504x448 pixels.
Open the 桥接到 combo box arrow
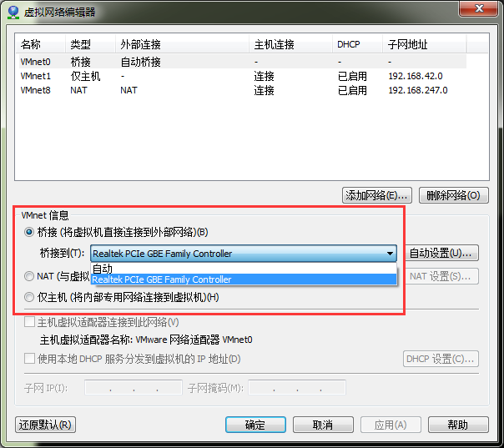point(390,254)
